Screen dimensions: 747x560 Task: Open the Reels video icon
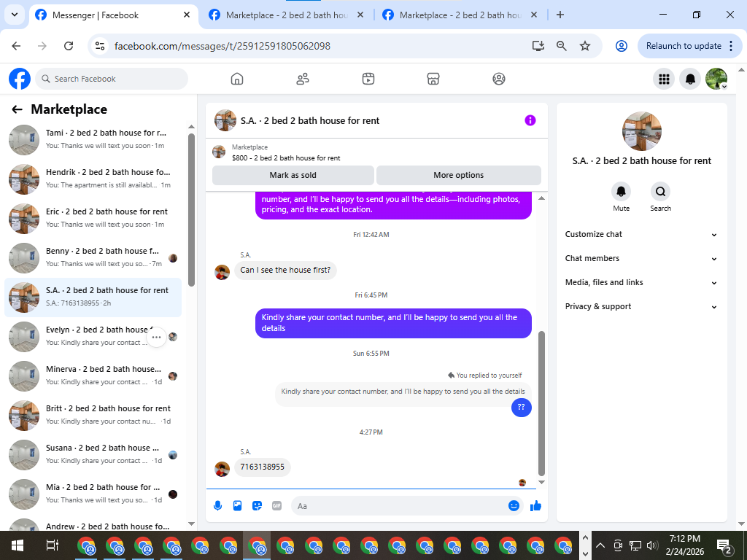click(368, 79)
